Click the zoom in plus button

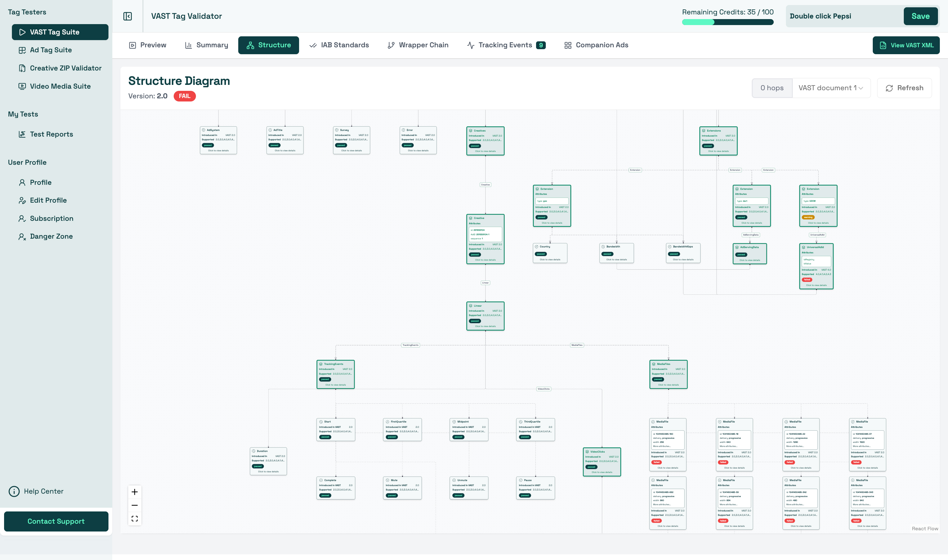[x=134, y=492]
